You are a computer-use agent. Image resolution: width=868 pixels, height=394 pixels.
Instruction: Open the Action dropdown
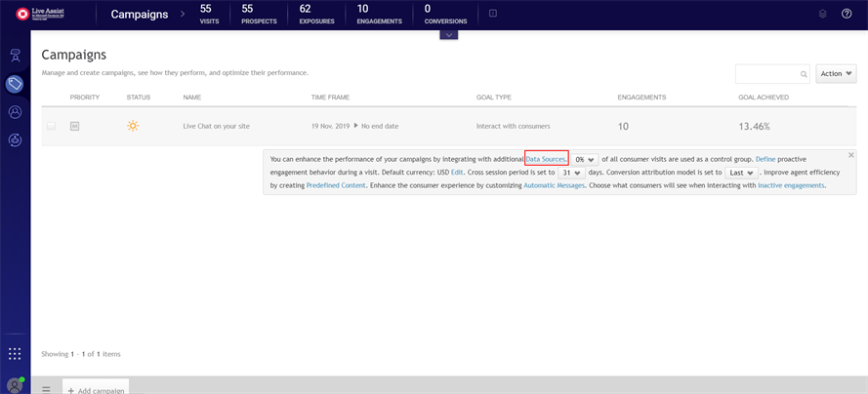835,73
